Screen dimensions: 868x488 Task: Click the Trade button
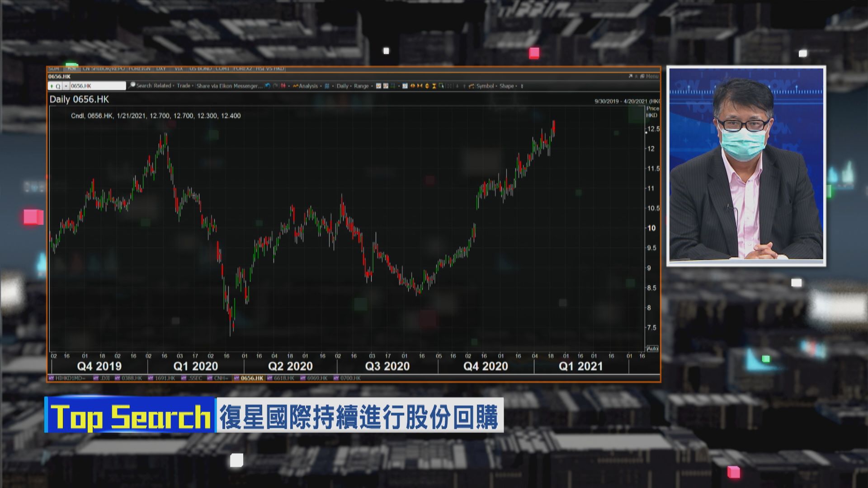point(184,85)
